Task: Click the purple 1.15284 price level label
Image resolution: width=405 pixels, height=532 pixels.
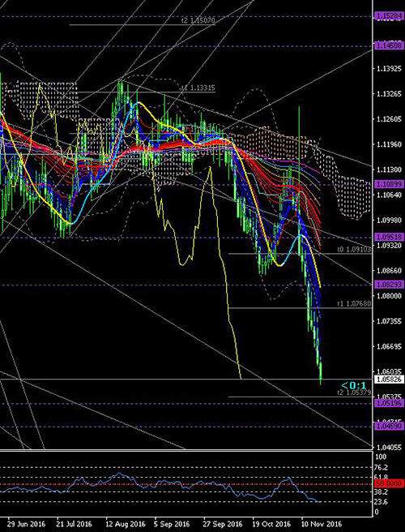Action: pyautogui.click(x=389, y=16)
